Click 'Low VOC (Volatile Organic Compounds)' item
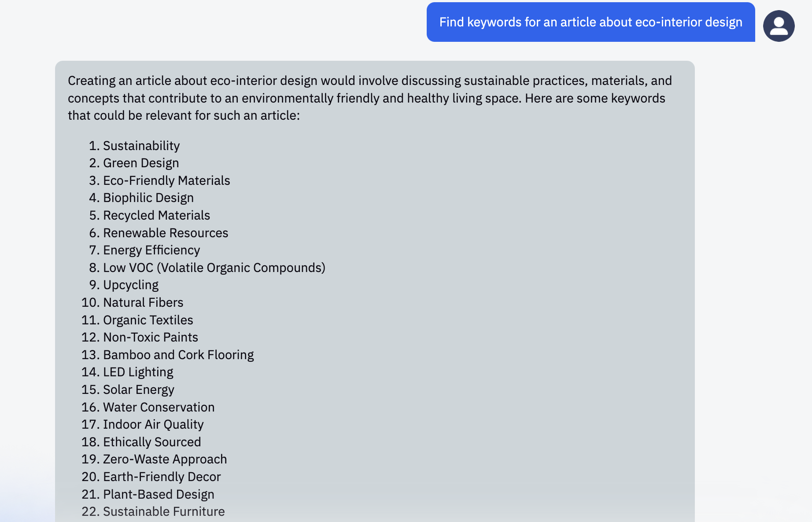This screenshot has width=812, height=522. 214,268
